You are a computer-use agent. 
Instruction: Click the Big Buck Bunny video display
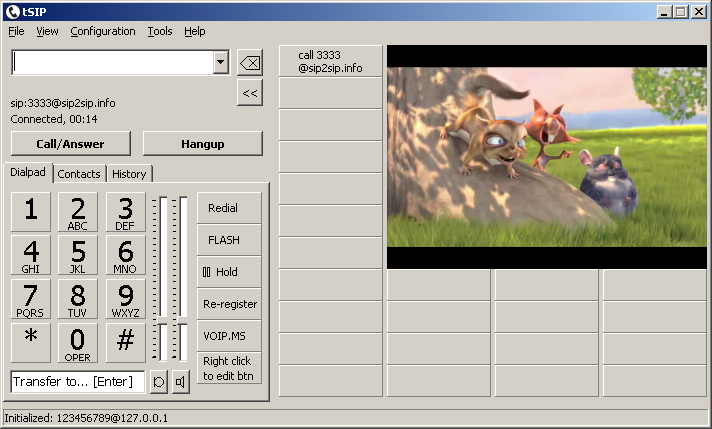547,157
